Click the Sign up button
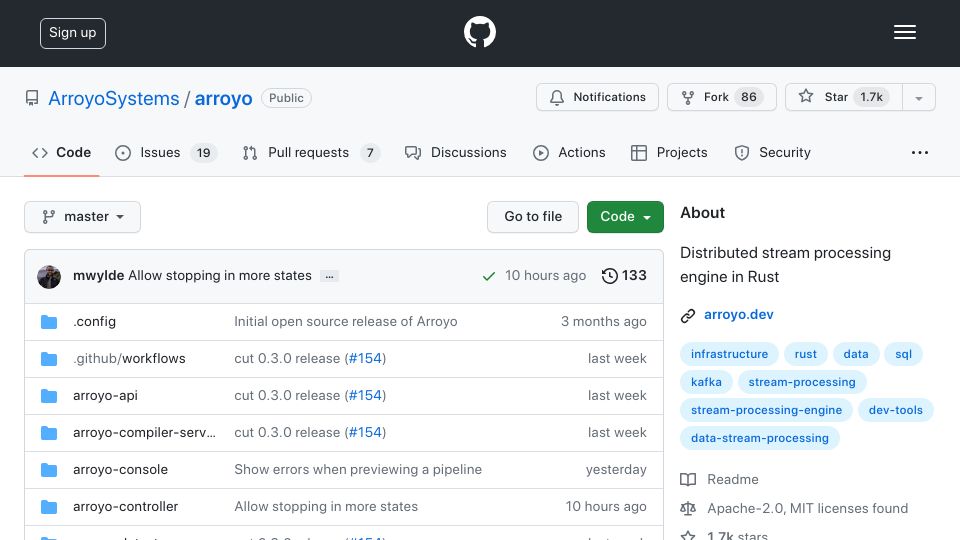 [73, 33]
